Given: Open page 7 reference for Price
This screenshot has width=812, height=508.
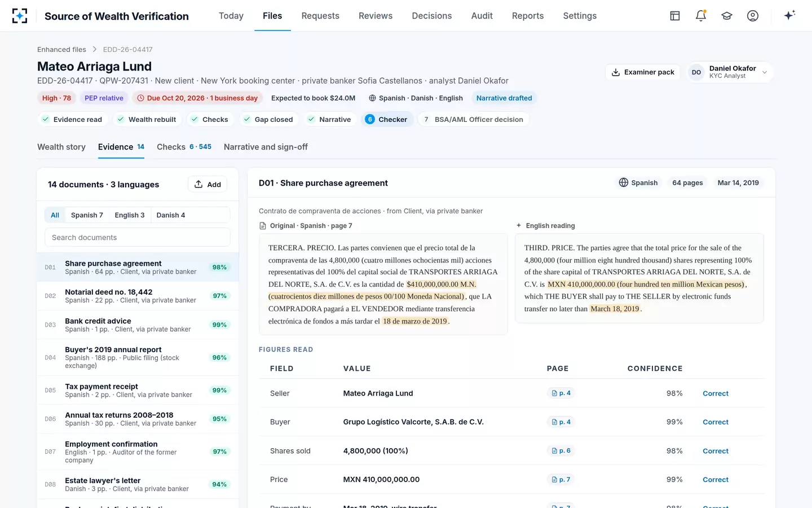Looking at the screenshot, I should [x=561, y=480].
